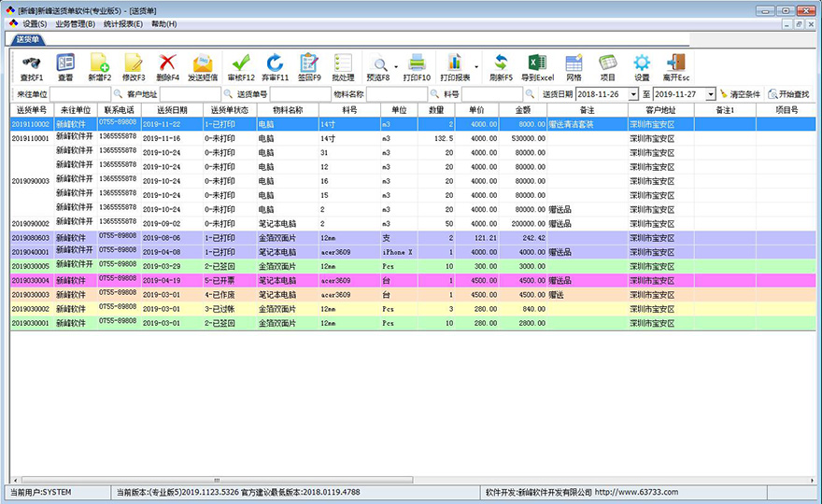822x504 pixels.
Task: Click the 料号 input field
Action: 492,94
